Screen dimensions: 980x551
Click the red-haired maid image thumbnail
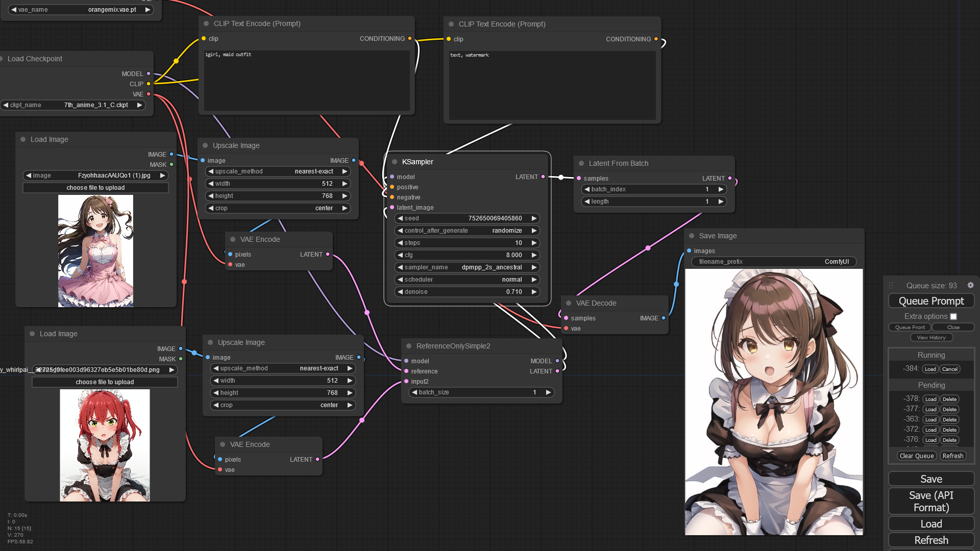point(105,444)
